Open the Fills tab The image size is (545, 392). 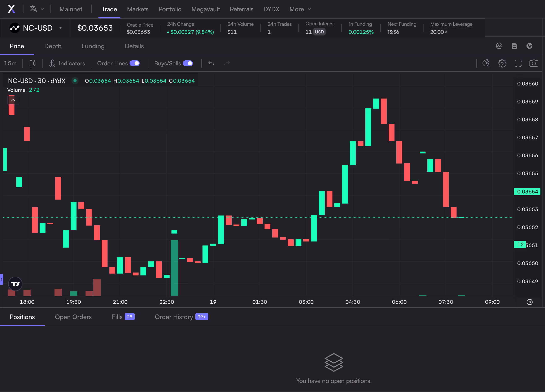click(123, 317)
